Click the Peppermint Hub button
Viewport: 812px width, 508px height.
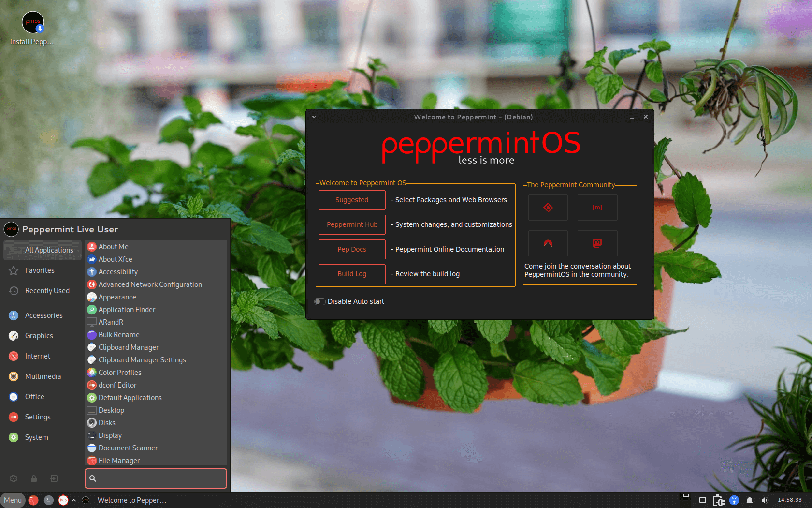point(352,224)
